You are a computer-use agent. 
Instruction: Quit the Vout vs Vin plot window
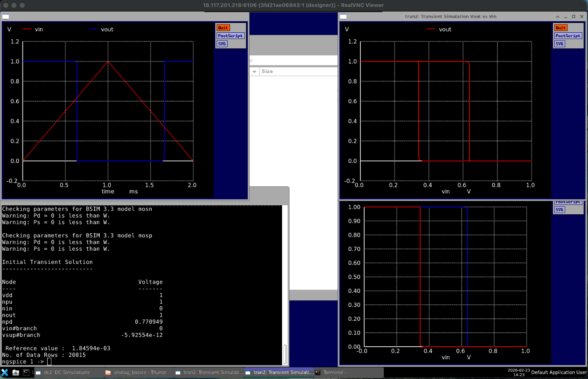tap(561, 28)
